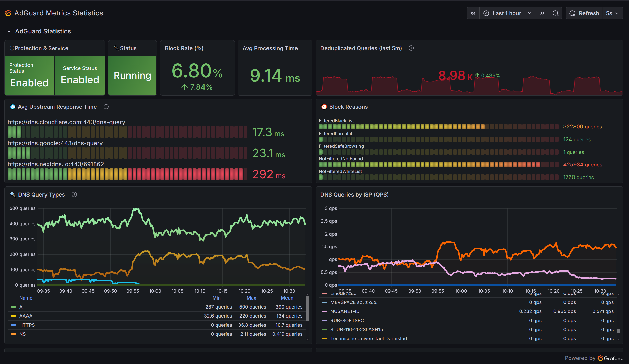Click the Protection Status Enabled tile
This screenshot has width=629, height=364.
tap(29, 76)
